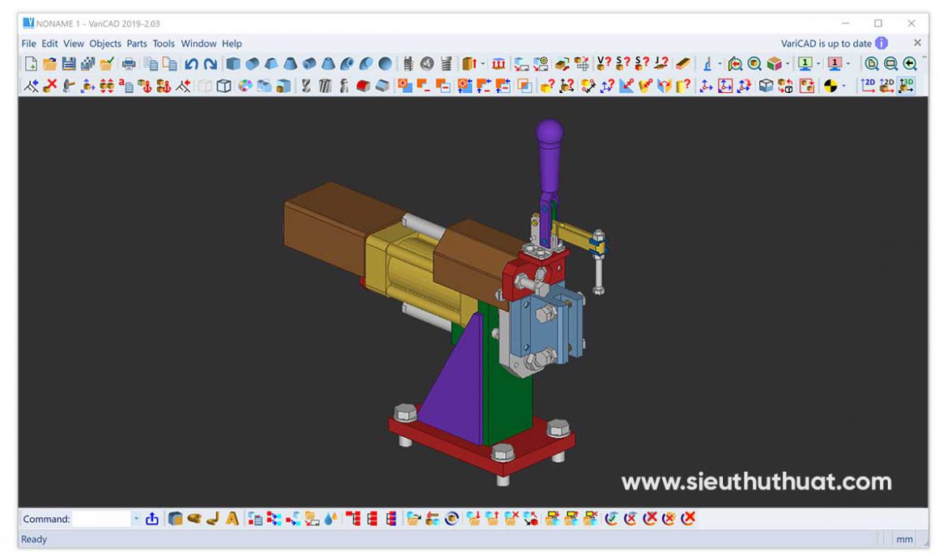
Task: Open the Tools menu
Action: [x=163, y=44]
